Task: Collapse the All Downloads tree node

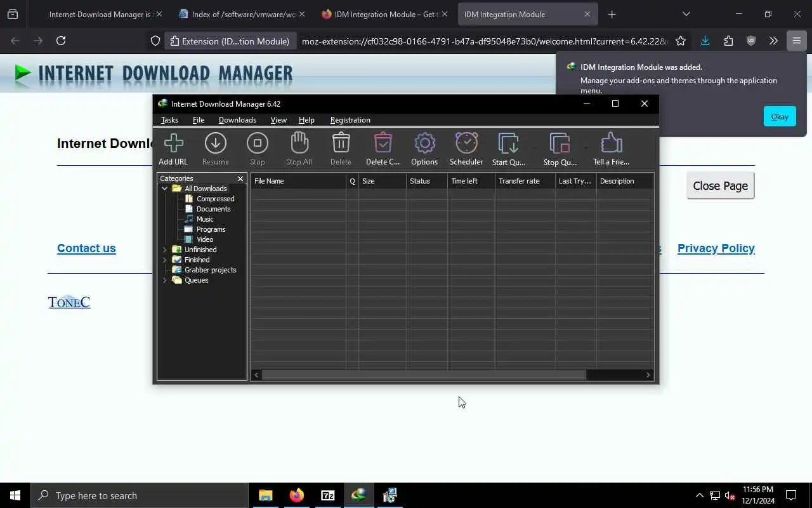Action: pyautogui.click(x=165, y=189)
